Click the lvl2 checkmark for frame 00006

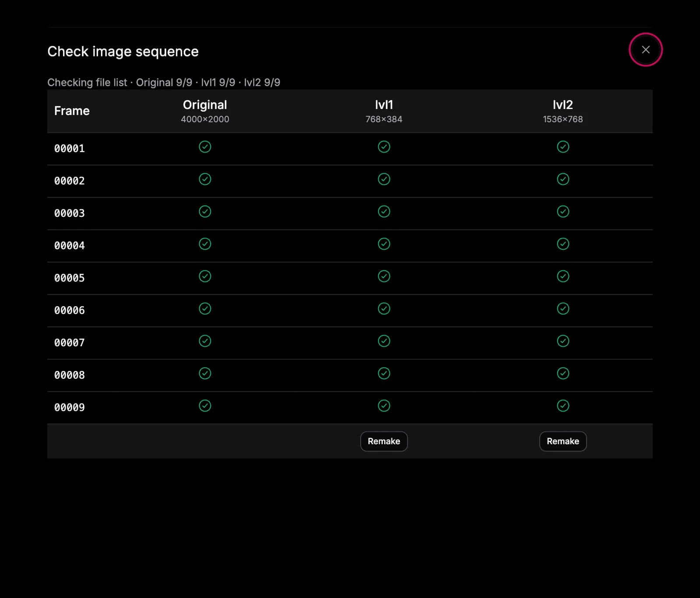tap(563, 309)
